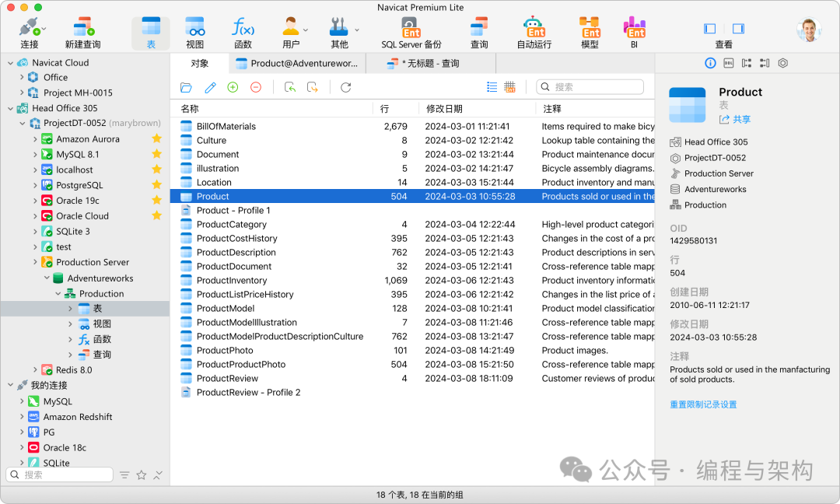
Task: Open dropdown arrow next to 用户
Action: pyautogui.click(x=306, y=30)
